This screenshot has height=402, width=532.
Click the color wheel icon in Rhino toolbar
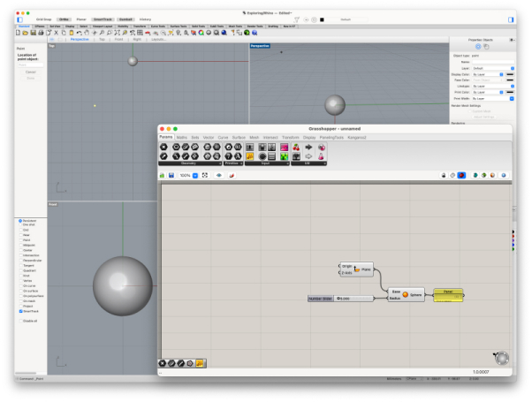point(201,33)
